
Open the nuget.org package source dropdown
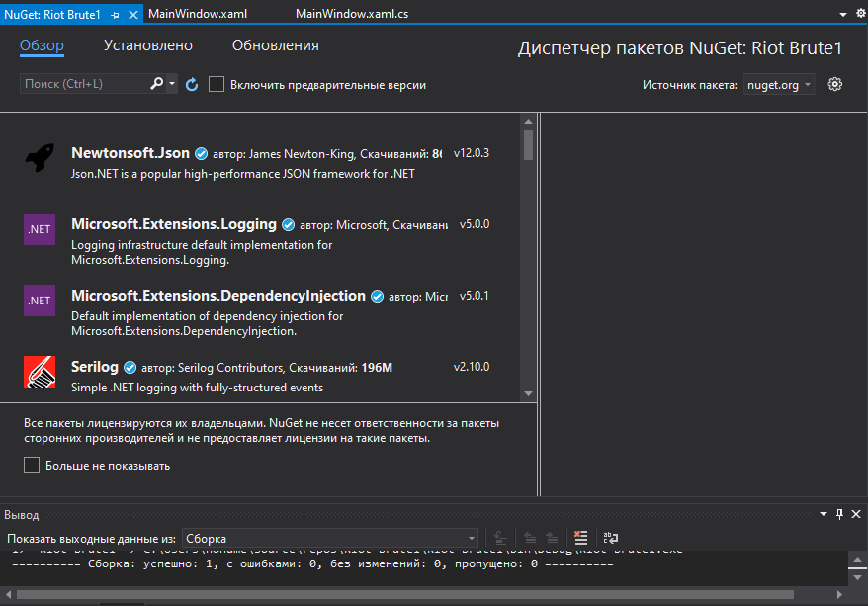pyautogui.click(x=779, y=85)
